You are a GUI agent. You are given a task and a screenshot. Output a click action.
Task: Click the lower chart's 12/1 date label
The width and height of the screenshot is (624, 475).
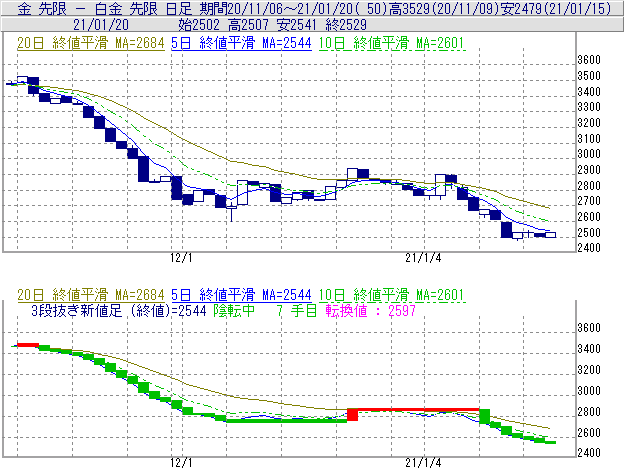pyautogui.click(x=181, y=463)
